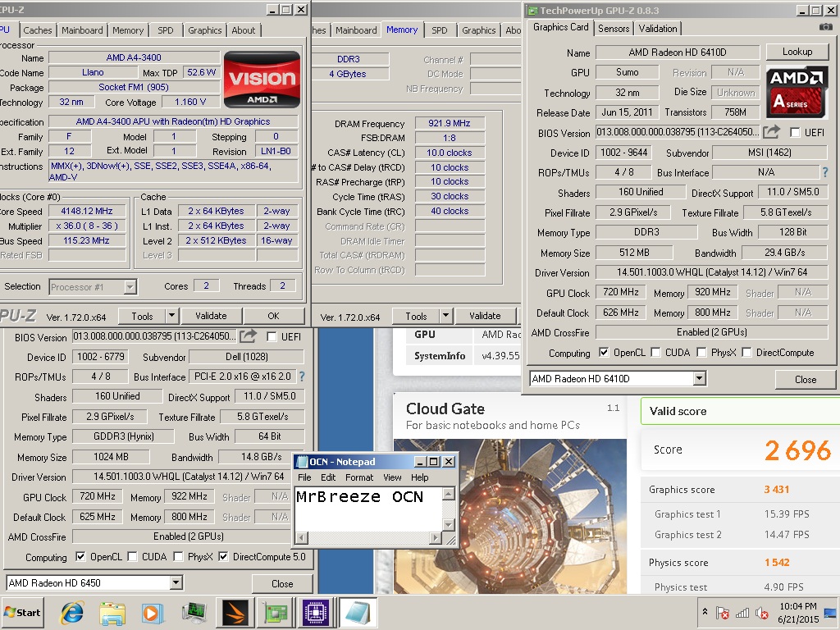Click the GPU-Z title bar application icon

point(532,10)
